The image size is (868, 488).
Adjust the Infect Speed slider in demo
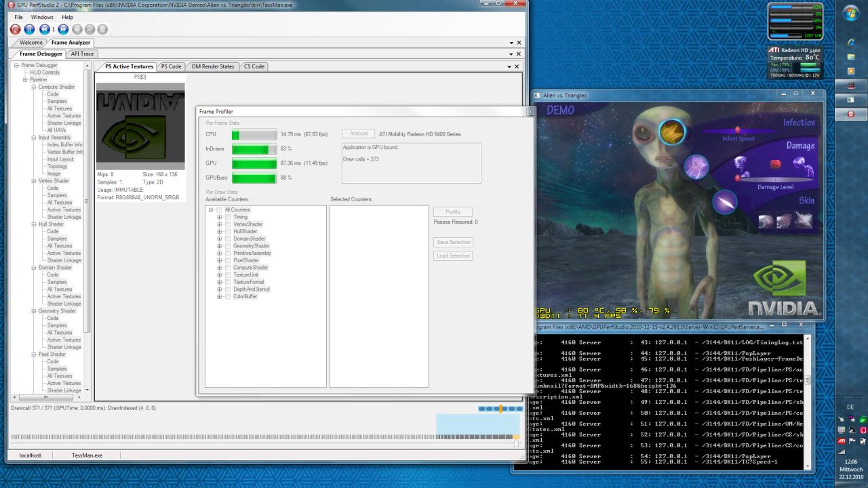pos(738,129)
